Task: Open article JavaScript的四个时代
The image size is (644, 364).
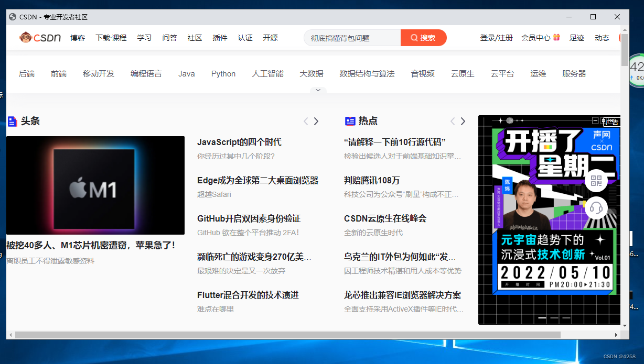Action: 239,142
